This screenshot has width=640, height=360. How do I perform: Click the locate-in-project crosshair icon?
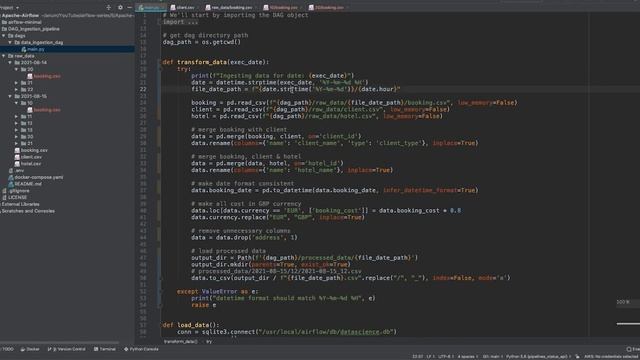coord(108,7)
